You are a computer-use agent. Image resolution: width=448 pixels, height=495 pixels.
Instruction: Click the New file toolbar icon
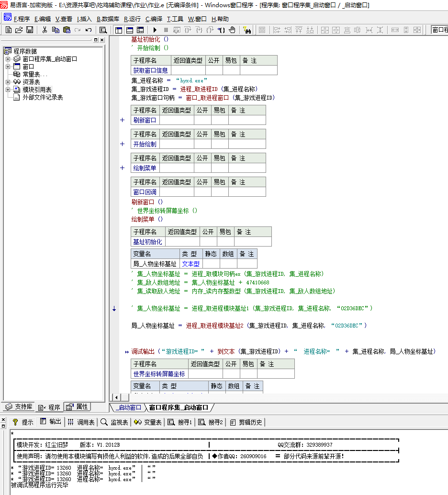pyautogui.click(x=9, y=30)
